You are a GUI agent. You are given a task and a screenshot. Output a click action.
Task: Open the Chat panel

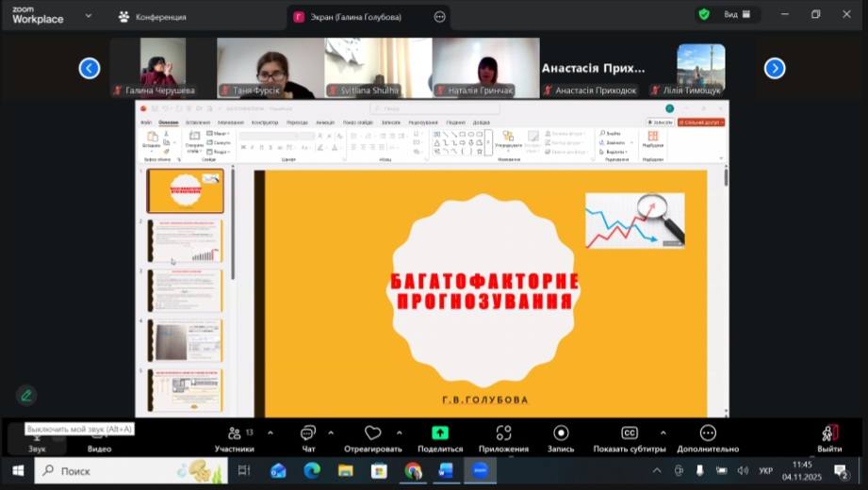(x=308, y=433)
